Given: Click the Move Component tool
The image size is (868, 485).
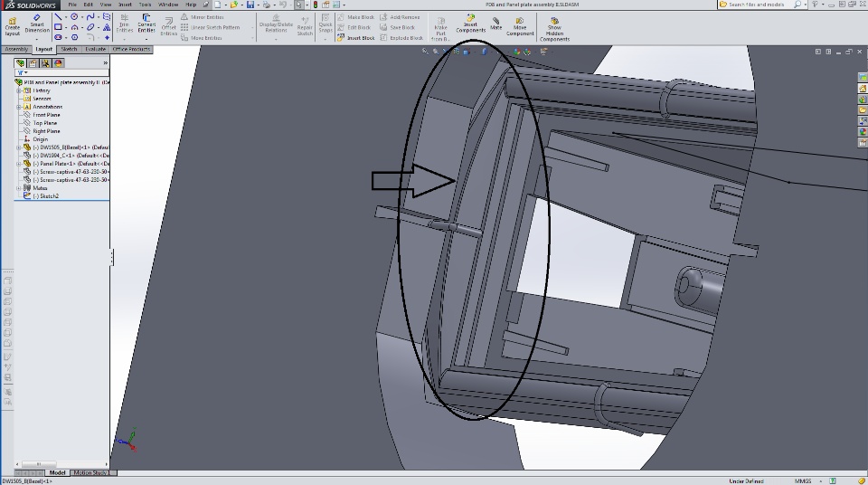Looking at the screenshot, I should point(520,26).
